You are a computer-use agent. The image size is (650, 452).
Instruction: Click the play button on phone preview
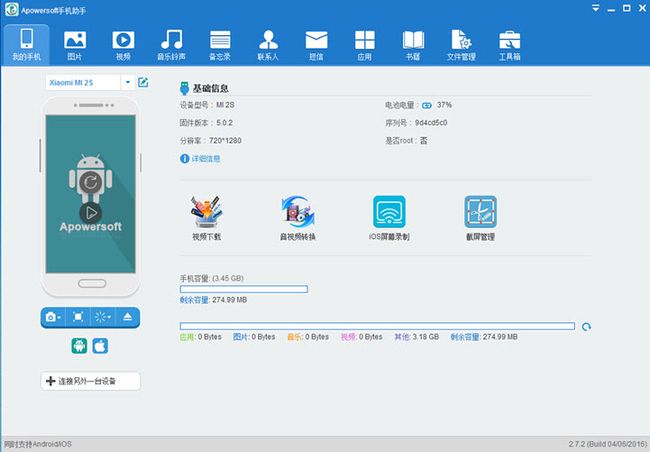(x=91, y=213)
